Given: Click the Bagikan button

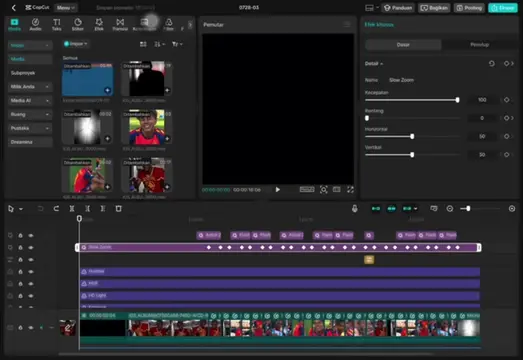Looking at the screenshot, I should click(435, 8).
